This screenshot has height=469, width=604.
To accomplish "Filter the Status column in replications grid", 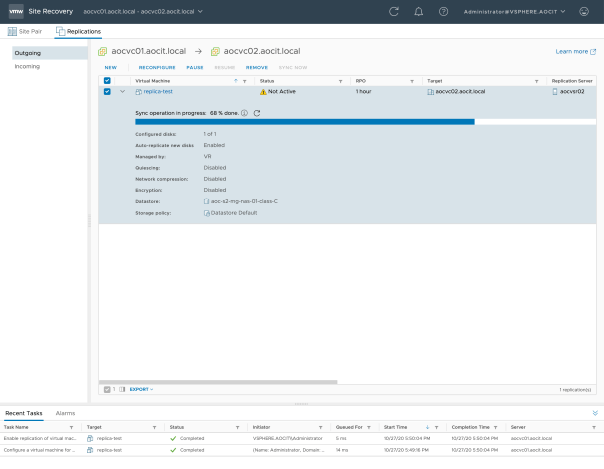I will pos(341,81).
